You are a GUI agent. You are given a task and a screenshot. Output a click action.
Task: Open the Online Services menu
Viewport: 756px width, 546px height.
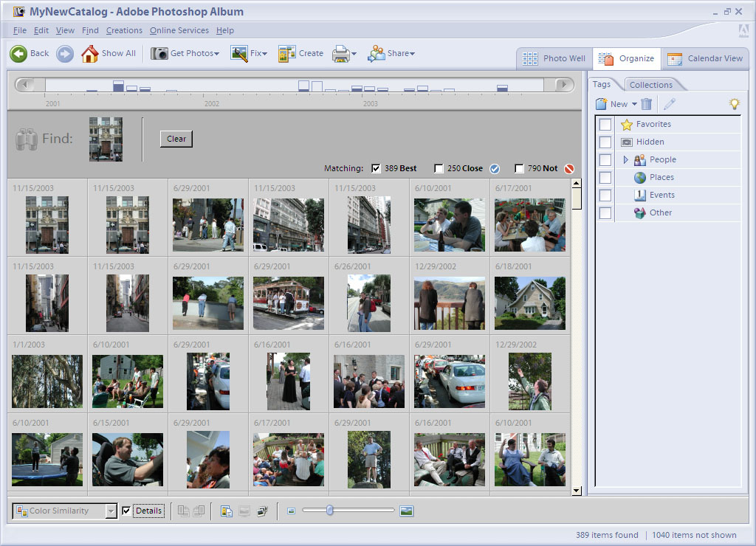179,30
